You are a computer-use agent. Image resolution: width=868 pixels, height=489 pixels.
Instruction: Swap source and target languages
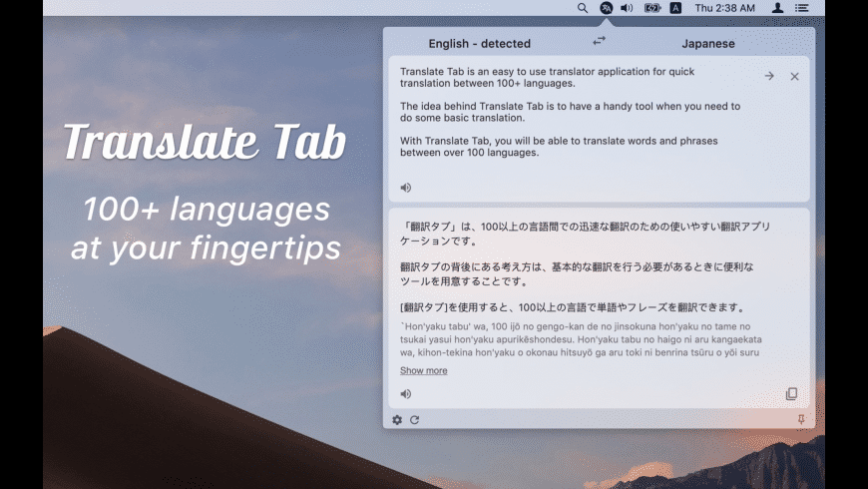[x=599, y=41]
